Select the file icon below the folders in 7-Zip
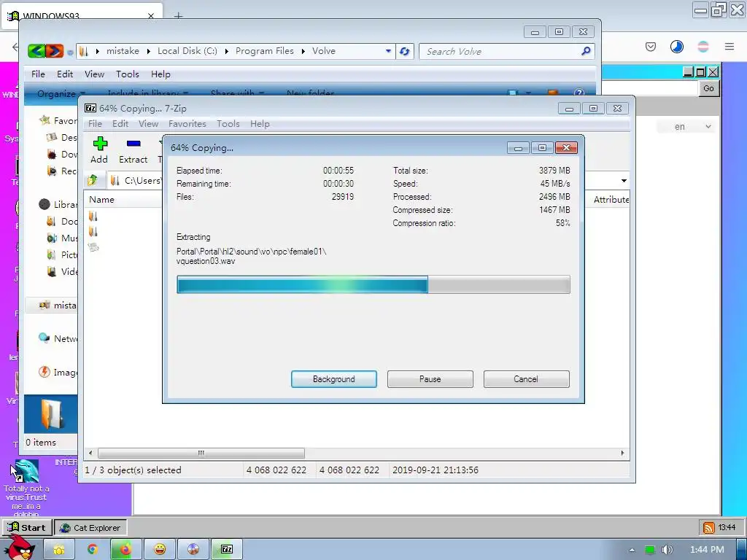This screenshot has width=747, height=560. pyautogui.click(x=93, y=247)
